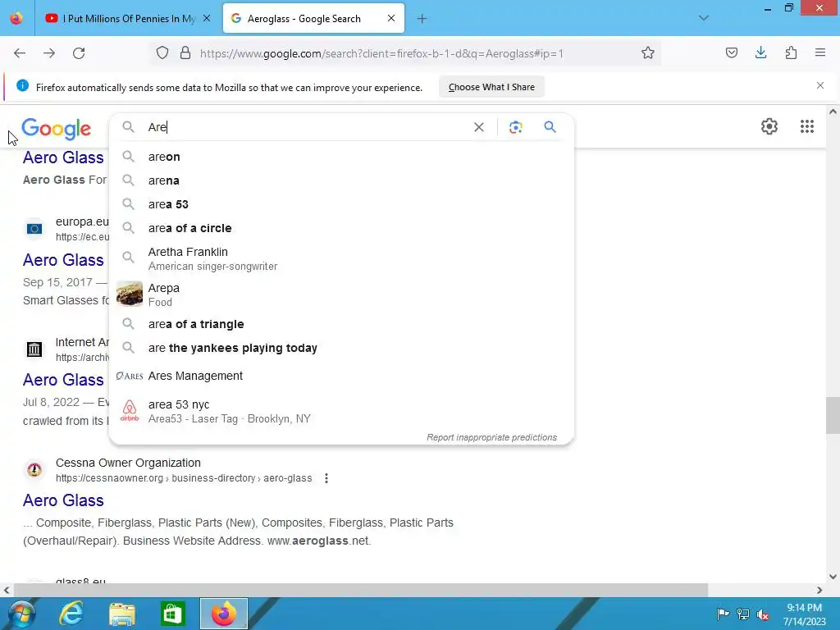Open the green Store taskbar icon
This screenshot has width=840, height=630.
point(172,614)
